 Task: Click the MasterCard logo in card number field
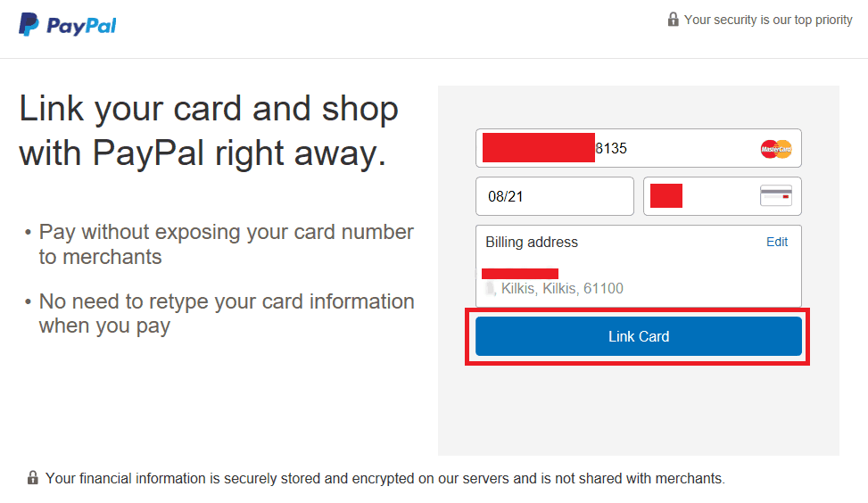click(776, 149)
